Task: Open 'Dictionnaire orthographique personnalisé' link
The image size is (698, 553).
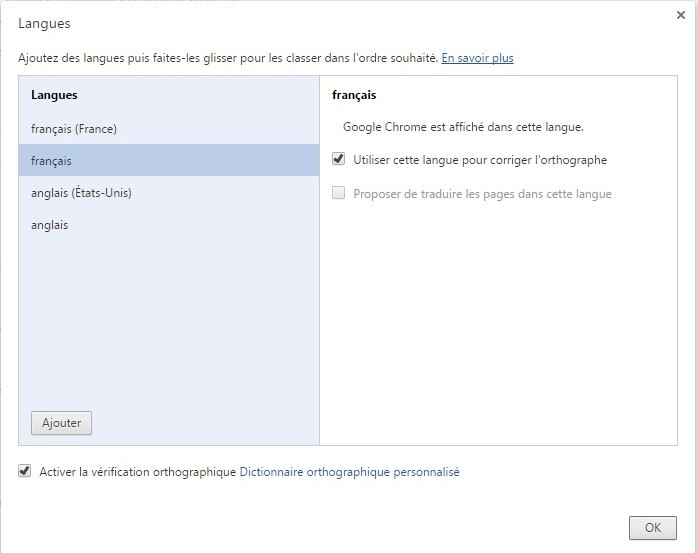Action: [x=349, y=472]
